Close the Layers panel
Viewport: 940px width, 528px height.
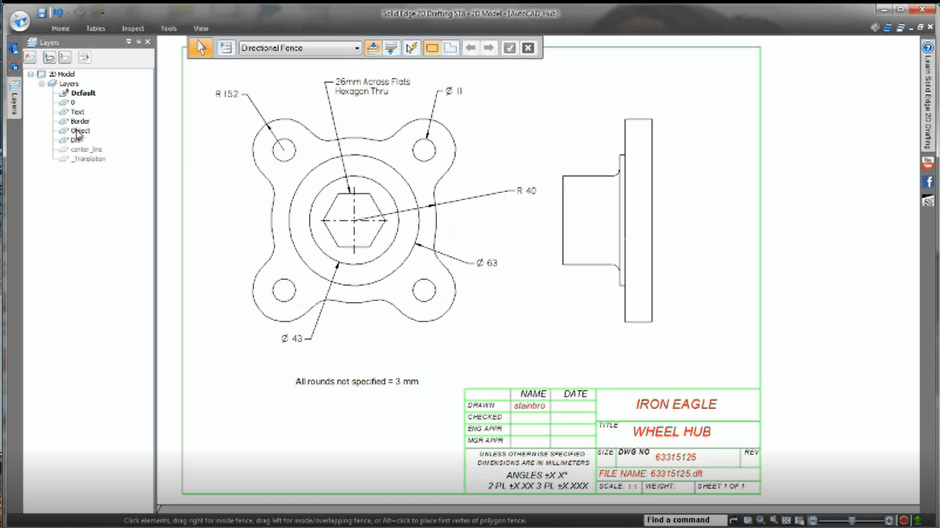[x=147, y=42]
